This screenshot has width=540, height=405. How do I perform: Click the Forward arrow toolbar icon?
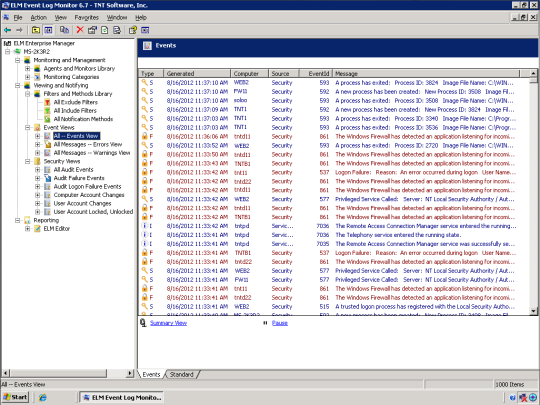tap(19, 30)
